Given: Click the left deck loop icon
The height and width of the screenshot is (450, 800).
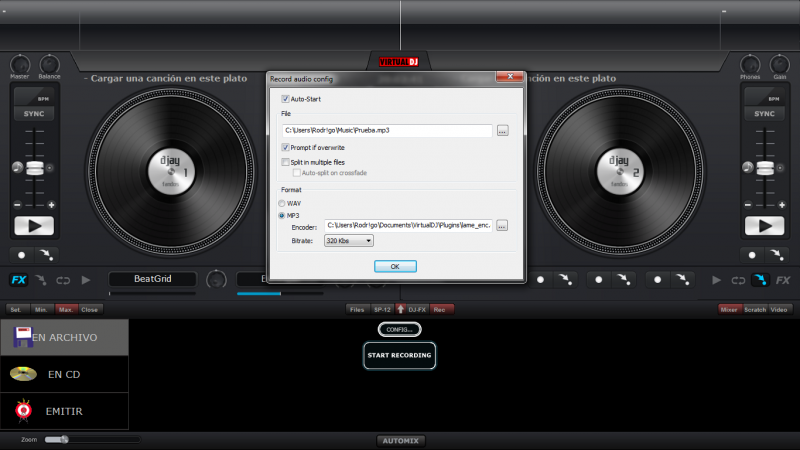Looking at the screenshot, I should [x=63, y=280].
